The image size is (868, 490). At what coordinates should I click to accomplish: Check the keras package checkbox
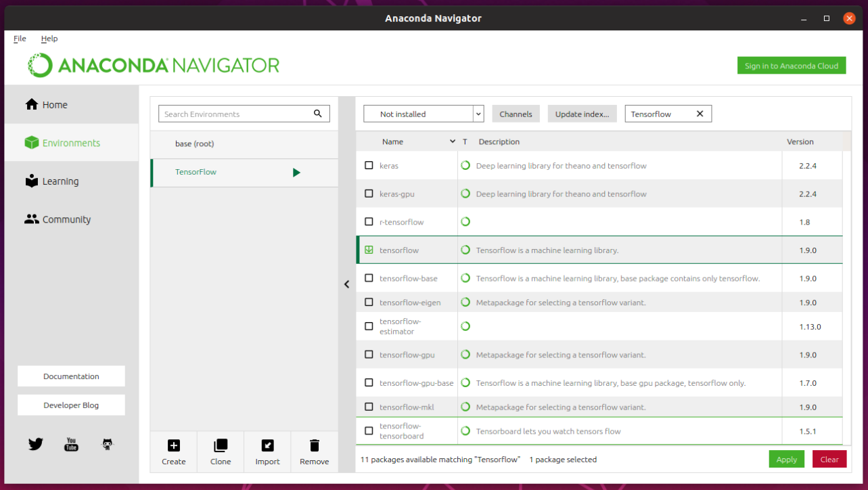click(369, 165)
